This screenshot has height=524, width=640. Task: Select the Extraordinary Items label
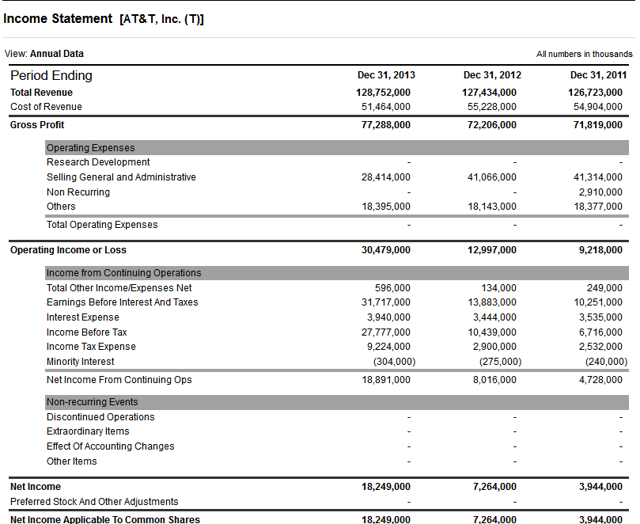[88, 432]
